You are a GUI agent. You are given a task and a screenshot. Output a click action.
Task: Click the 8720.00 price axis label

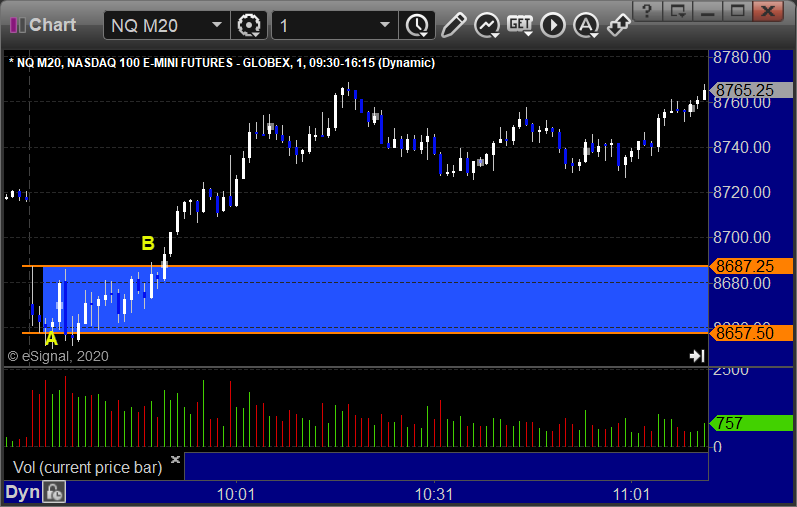click(x=742, y=192)
